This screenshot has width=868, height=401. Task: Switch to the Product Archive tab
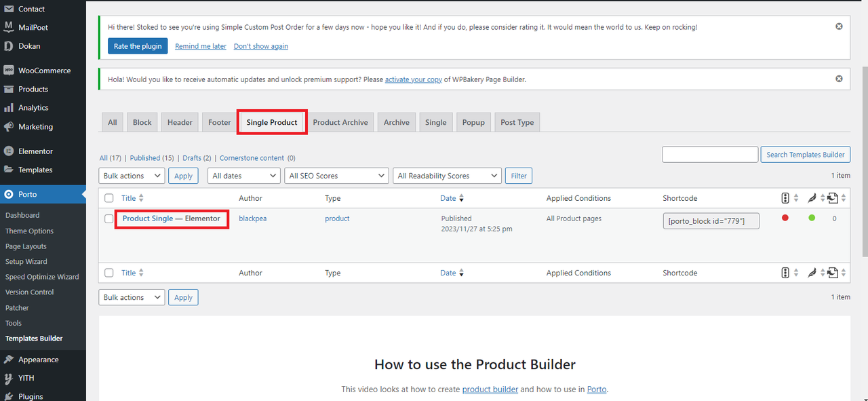tap(340, 122)
